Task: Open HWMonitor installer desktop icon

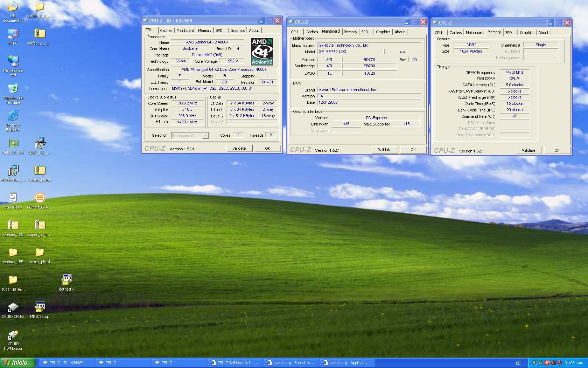Action: click(x=13, y=173)
